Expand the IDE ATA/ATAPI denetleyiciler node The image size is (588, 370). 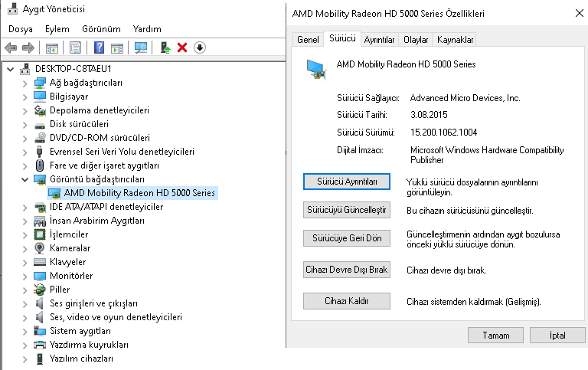(24, 207)
